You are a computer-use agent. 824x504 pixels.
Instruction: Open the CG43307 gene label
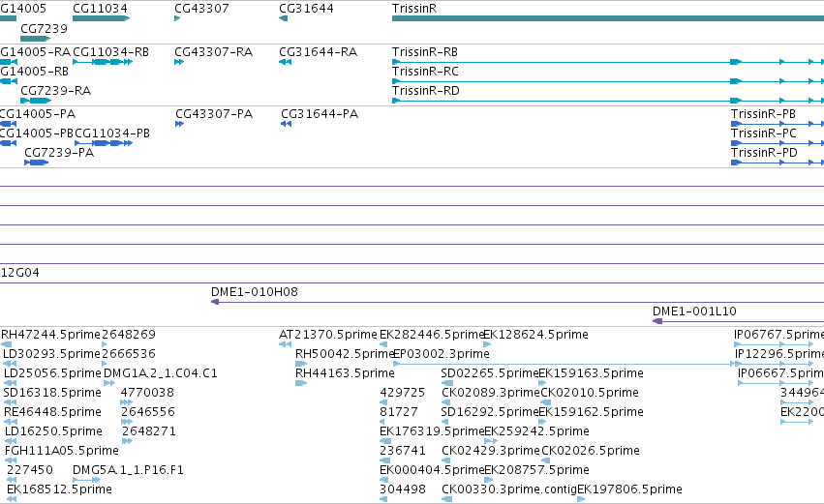(x=201, y=9)
